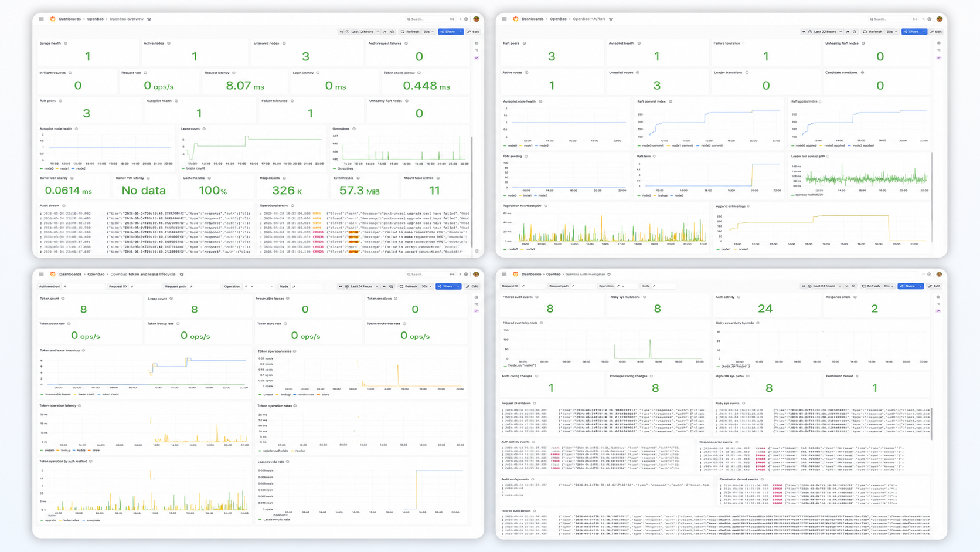Go to Dashboards breadcrumb in HA/Raft dashboard
This screenshot has height=552, width=980.
tap(532, 19)
